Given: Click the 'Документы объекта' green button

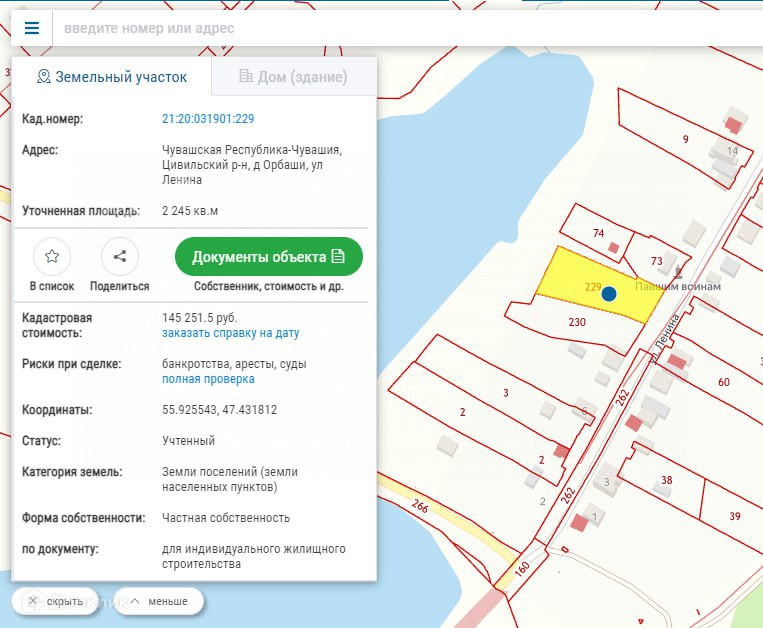Looking at the screenshot, I should coord(268,257).
